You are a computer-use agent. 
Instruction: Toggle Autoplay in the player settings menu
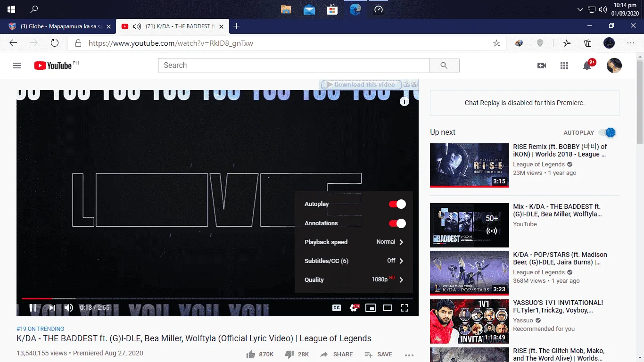tap(397, 204)
